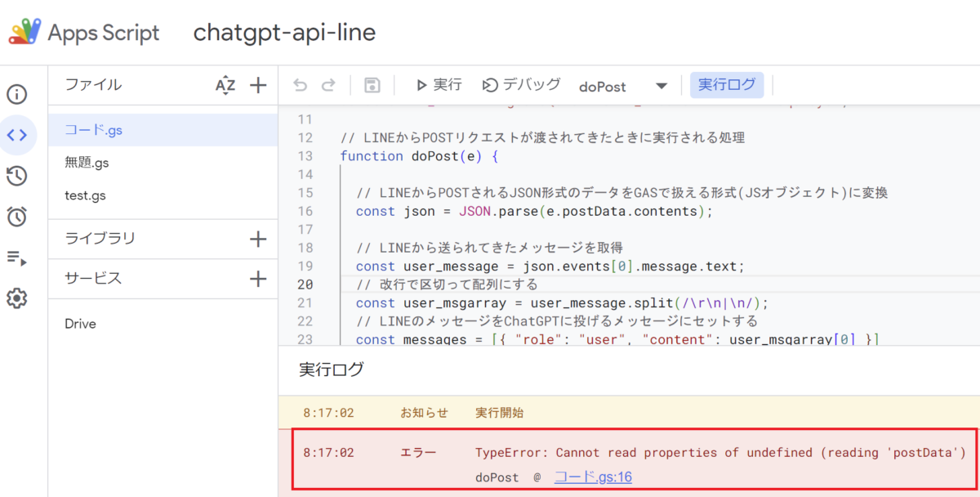Viewport: 980px width, 497px height.
Task: Run the script with 実行
Action: [439, 84]
